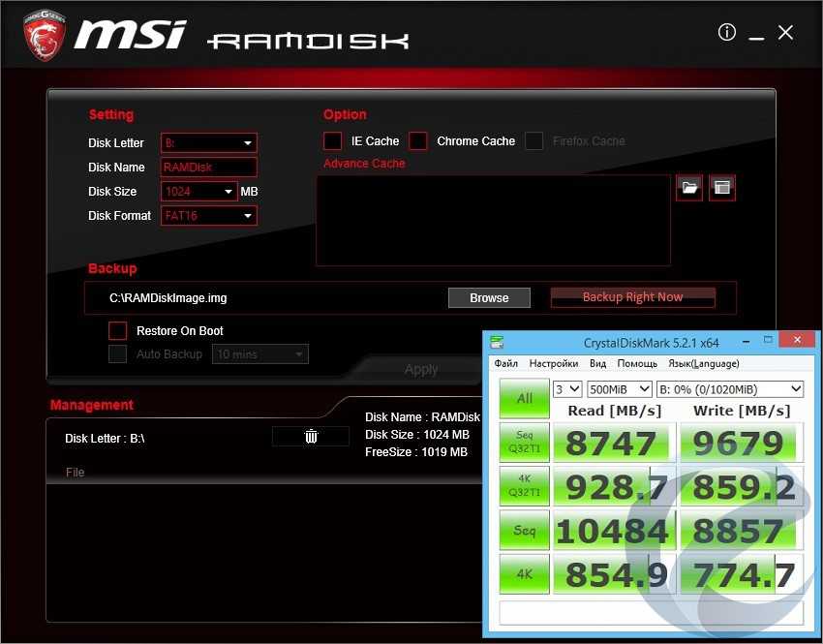
Task: Run the 4K Q32T1 benchmark
Action: click(525, 485)
